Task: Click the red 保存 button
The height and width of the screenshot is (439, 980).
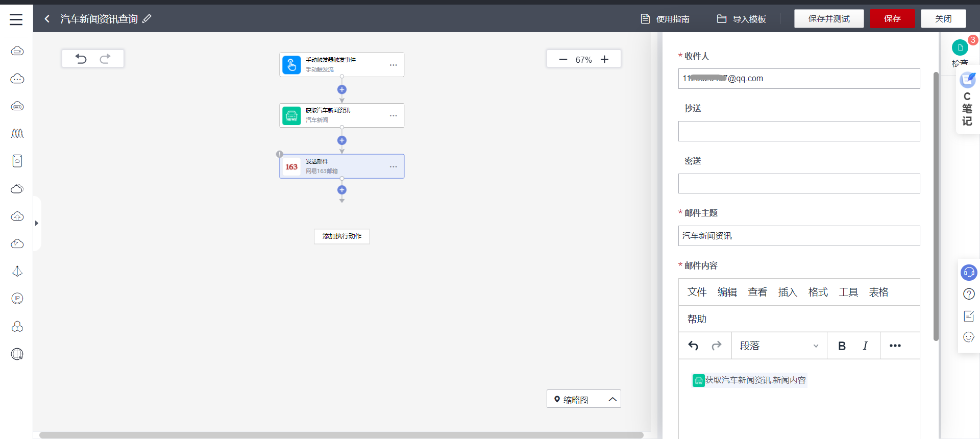Action: point(892,19)
